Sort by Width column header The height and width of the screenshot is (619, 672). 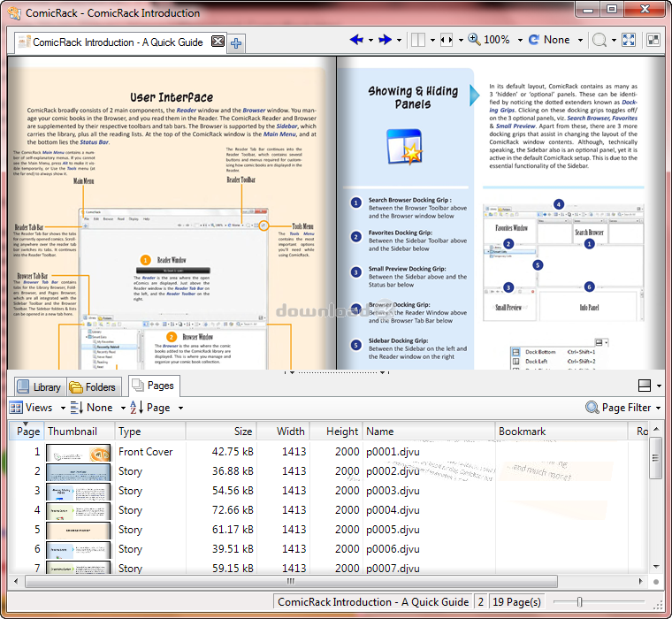(x=283, y=432)
